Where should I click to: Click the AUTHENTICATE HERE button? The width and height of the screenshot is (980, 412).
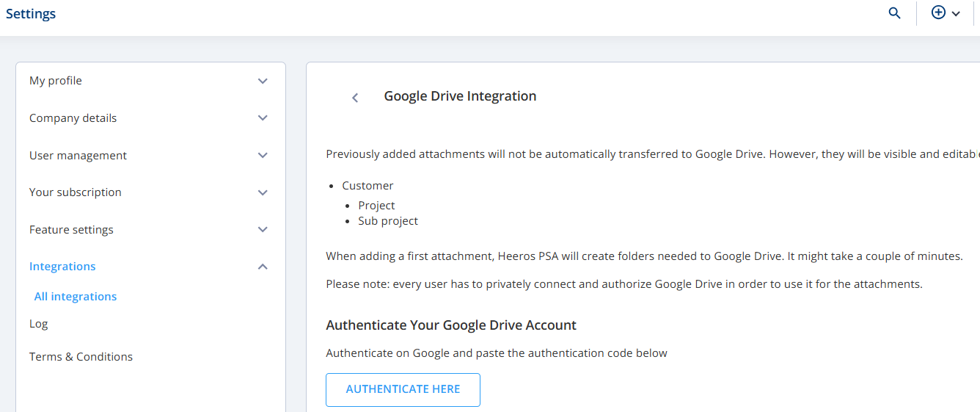tap(403, 390)
